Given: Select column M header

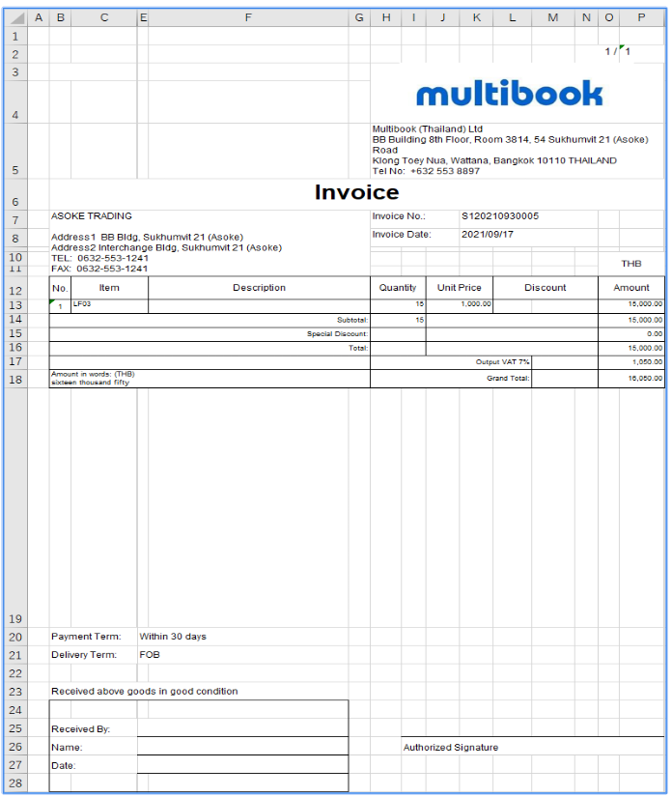Looking at the screenshot, I should 553,17.
